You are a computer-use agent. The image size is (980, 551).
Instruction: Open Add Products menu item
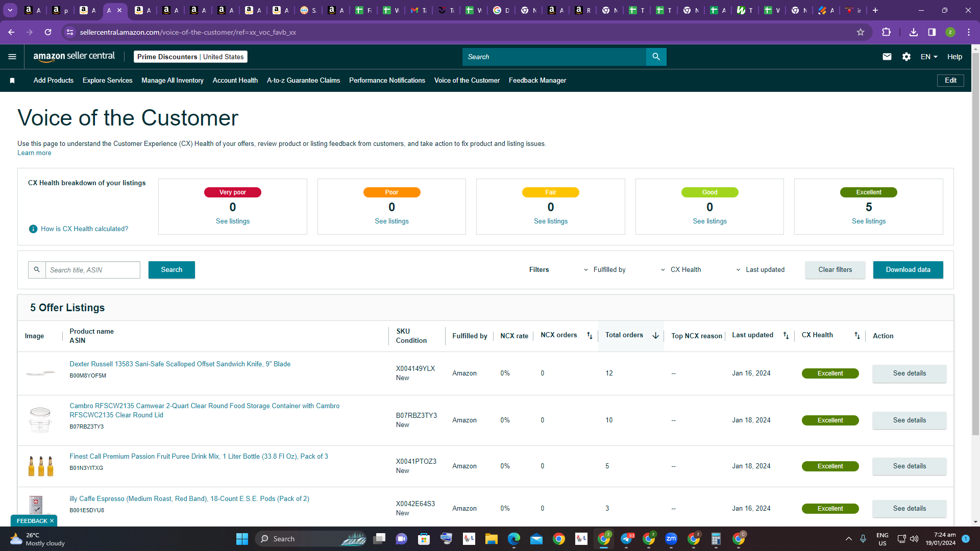54,81
